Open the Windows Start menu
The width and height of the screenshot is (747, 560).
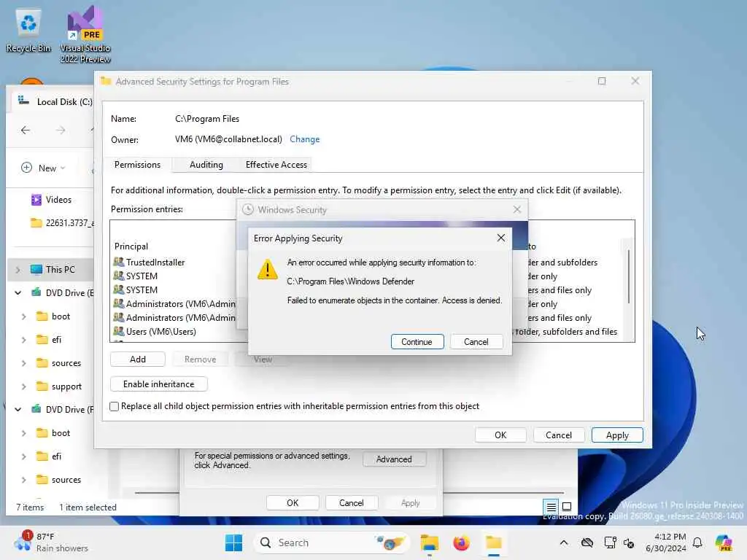pyautogui.click(x=233, y=542)
